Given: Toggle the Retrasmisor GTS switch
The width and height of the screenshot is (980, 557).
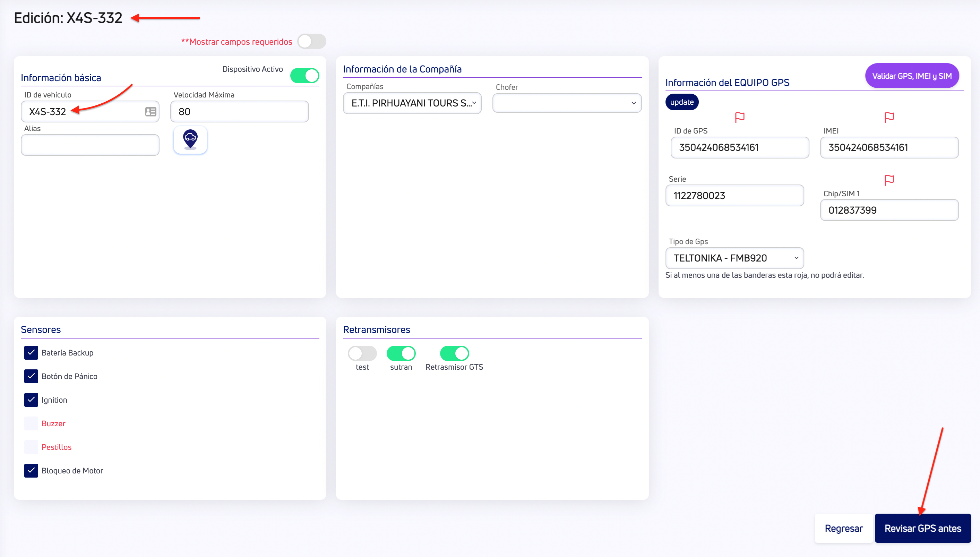Looking at the screenshot, I should click(454, 353).
